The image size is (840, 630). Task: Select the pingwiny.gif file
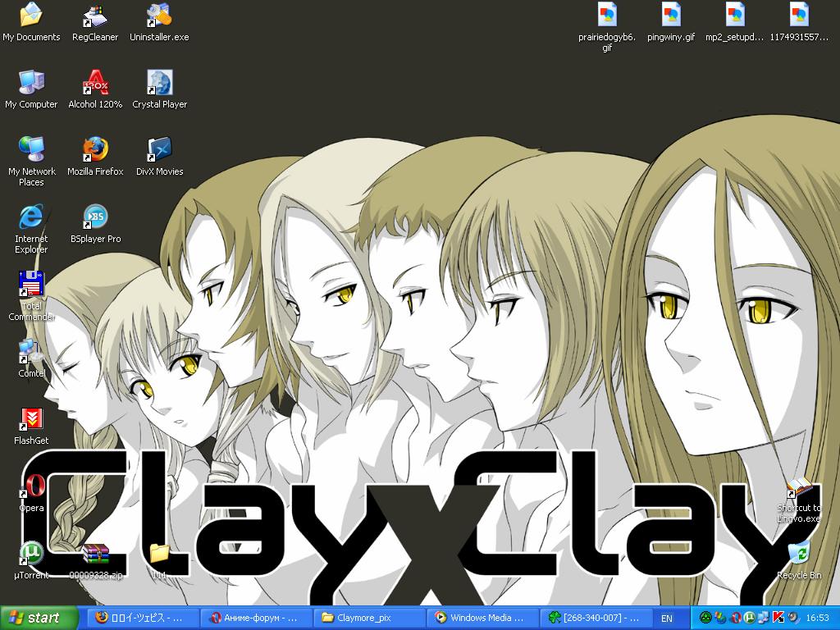coord(671,21)
